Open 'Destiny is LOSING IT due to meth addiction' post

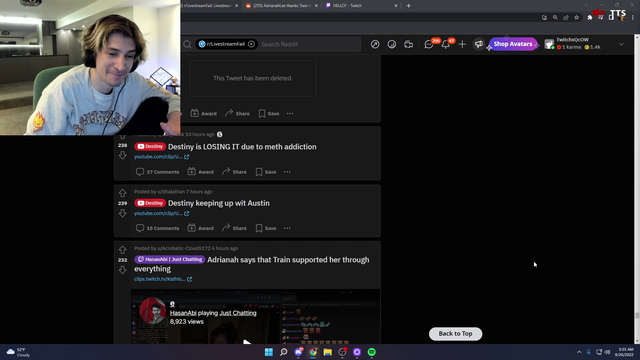[x=242, y=147]
